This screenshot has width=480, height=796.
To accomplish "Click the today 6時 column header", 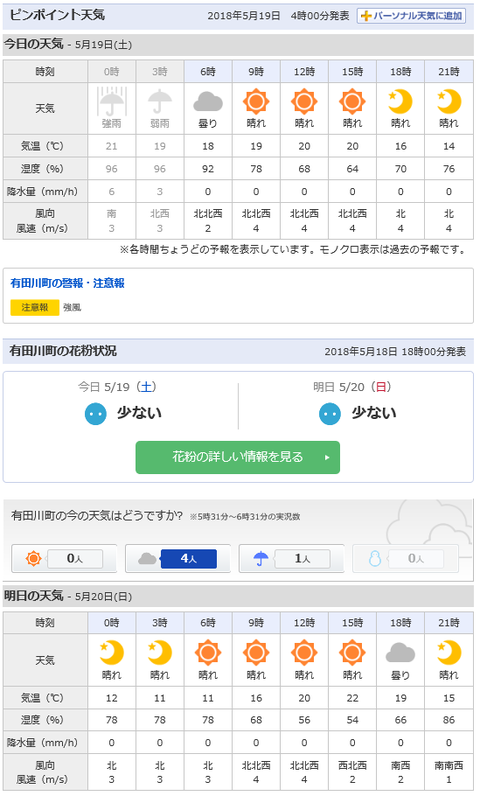I will [208, 72].
